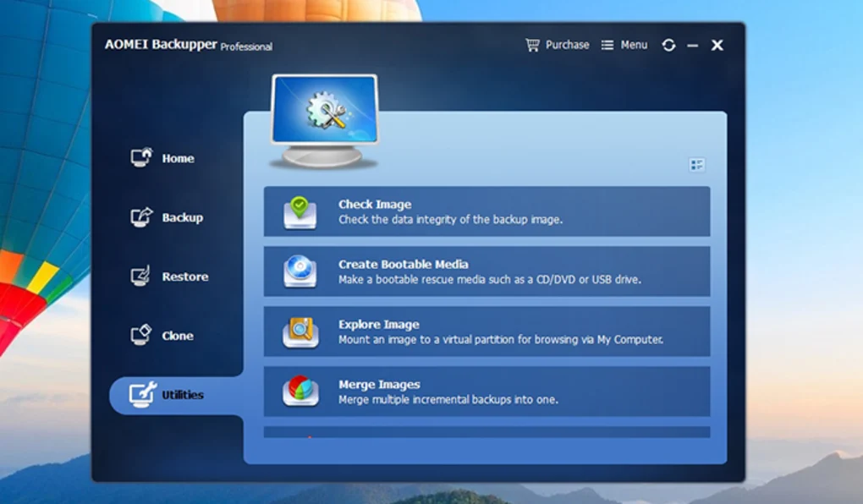This screenshot has height=504, width=863.
Task: Open the Purchase link
Action: click(567, 45)
